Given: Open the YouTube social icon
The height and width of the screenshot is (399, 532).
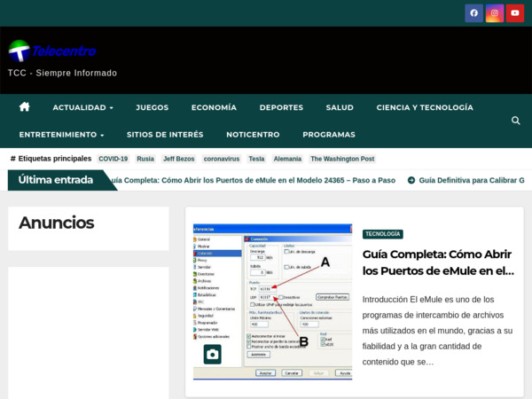Looking at the screenshot, I should (515, 13).
